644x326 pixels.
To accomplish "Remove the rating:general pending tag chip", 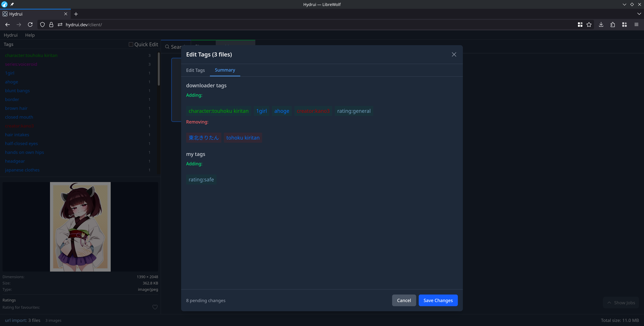I will 354,111.
